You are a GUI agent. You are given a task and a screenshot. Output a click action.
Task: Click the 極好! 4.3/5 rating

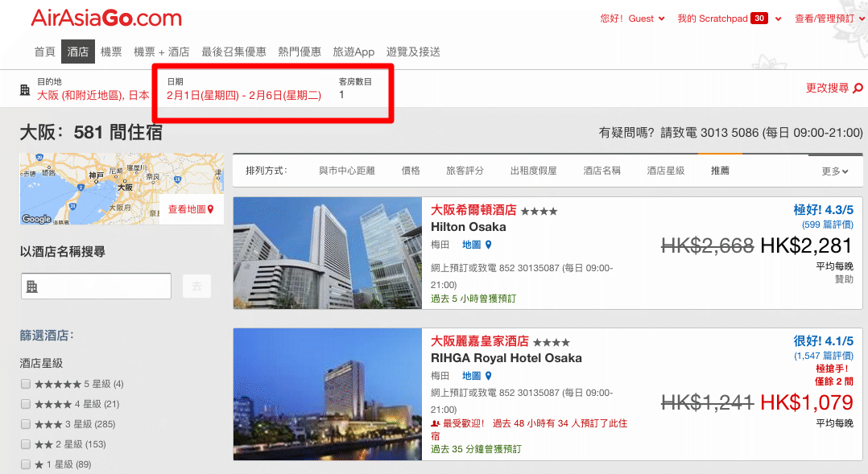[823, 210]
